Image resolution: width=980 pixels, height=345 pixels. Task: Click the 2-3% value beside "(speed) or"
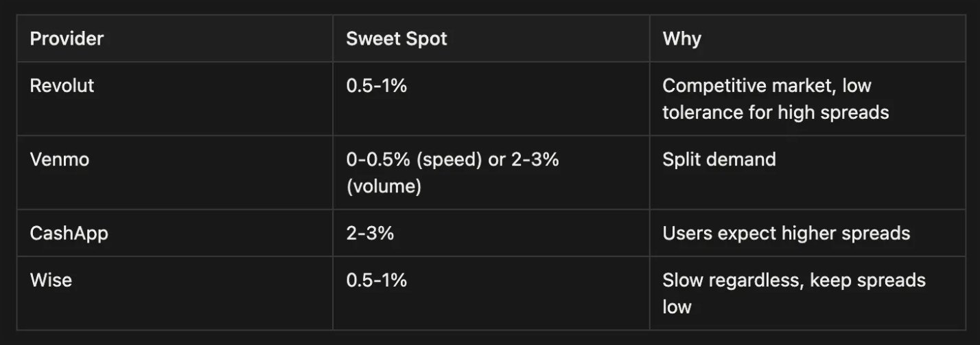536,159
